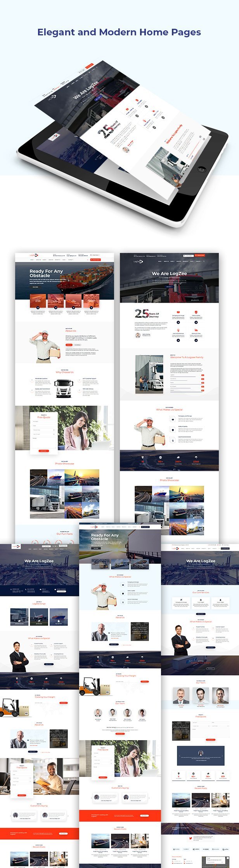Click the big 25 Years Of Journey graphic
The image size is (239, 868).
click(x=147, y=314)
